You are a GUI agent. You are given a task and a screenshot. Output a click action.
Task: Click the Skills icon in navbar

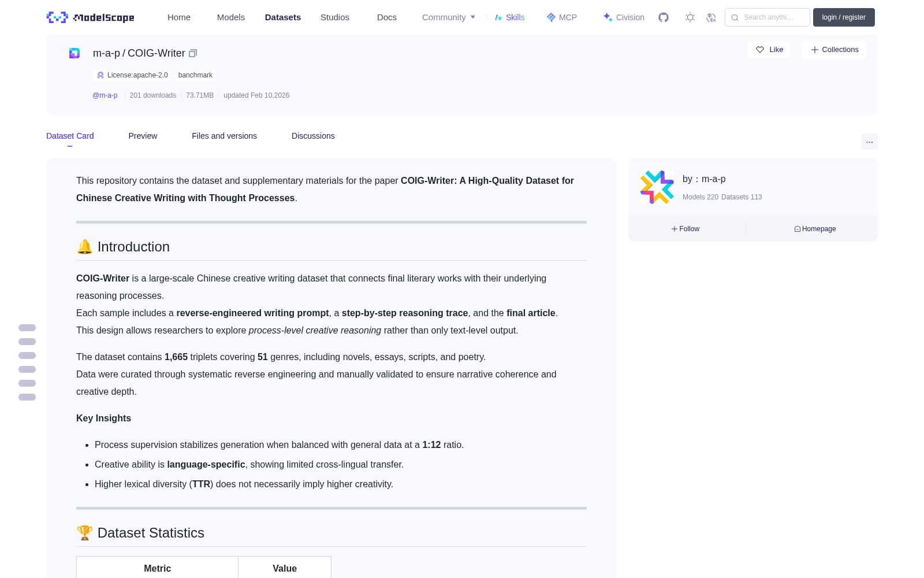[x=498, y=17]
